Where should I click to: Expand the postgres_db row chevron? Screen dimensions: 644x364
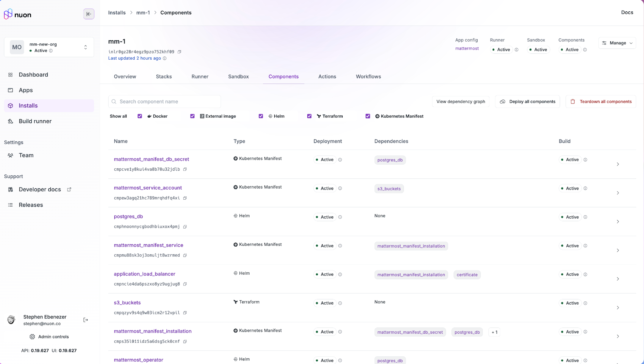pyautogui.click(x=618, y=222)
